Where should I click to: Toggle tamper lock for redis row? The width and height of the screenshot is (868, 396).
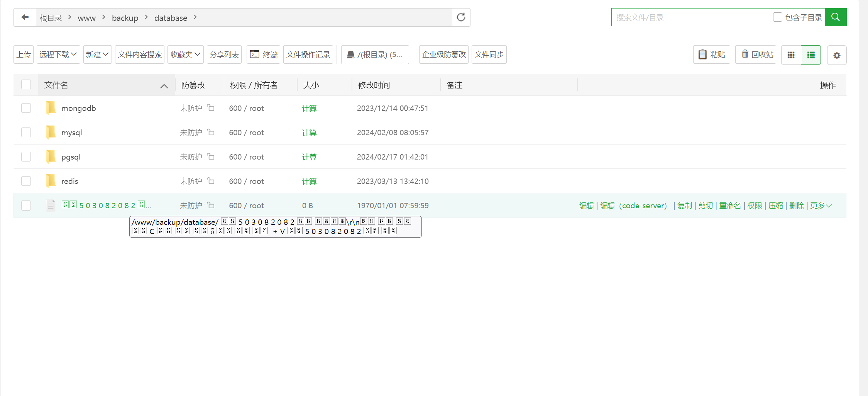[x=211, y=181]
